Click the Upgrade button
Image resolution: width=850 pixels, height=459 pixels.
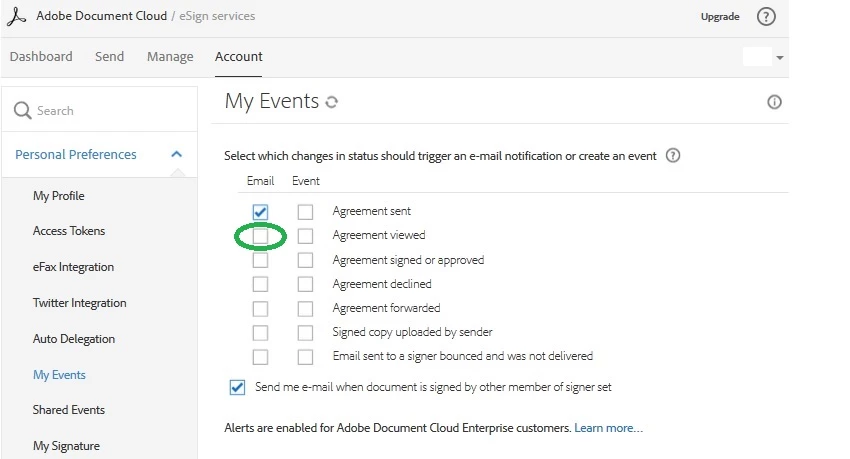coord(720,17)
